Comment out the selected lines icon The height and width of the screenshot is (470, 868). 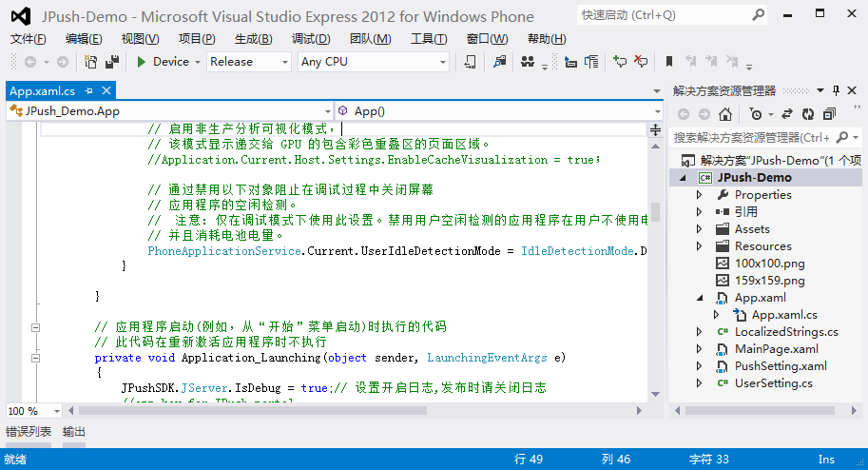[x=620, y=62]
